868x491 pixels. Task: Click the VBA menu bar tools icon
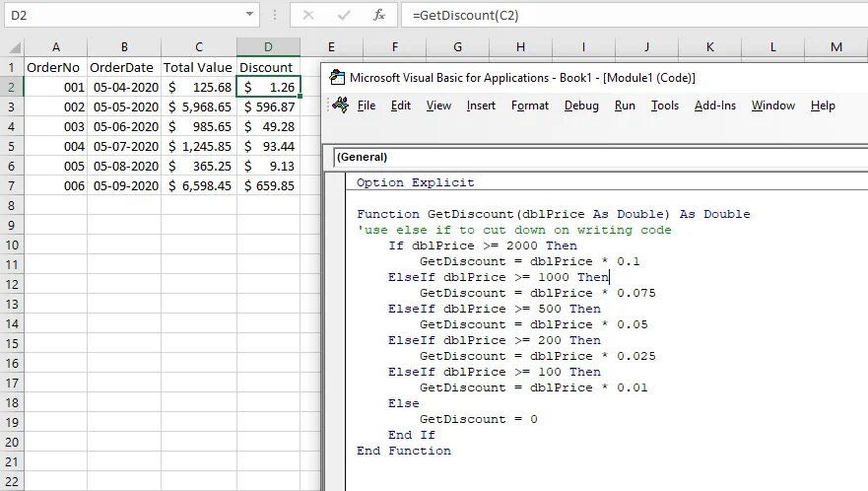[340, 105]
